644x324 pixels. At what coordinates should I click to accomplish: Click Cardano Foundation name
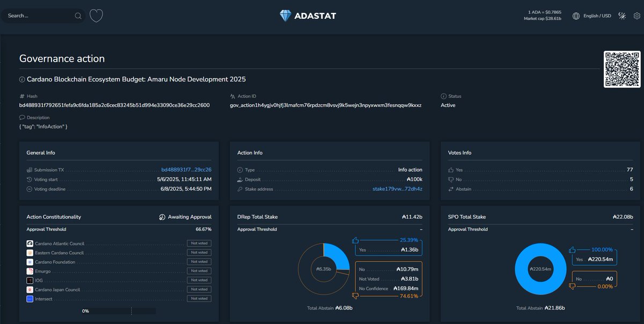55,262
